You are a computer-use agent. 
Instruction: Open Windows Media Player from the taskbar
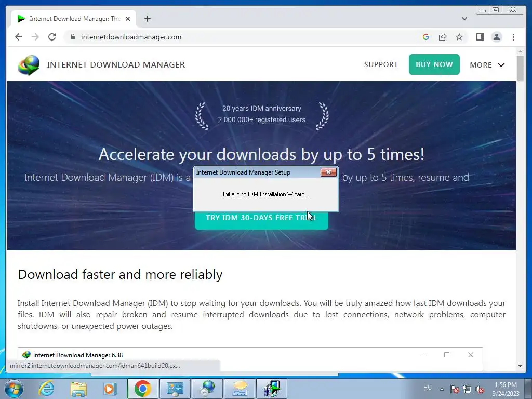click(x=109, y=389)
